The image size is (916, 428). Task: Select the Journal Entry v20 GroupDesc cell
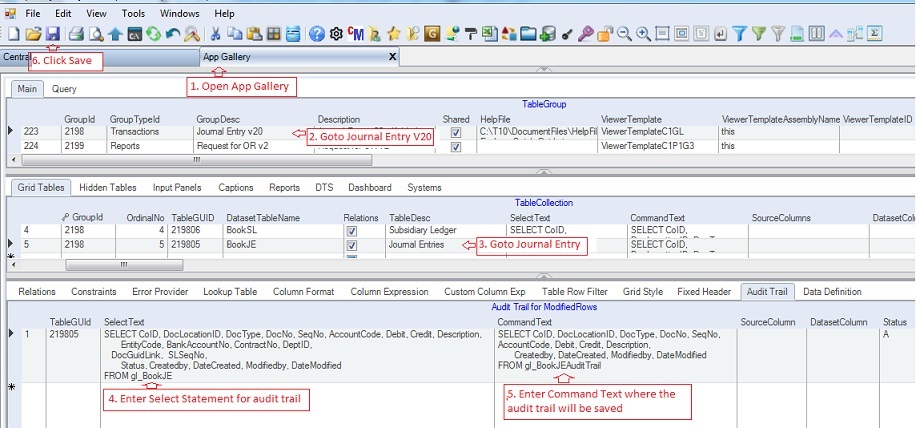(x=254, y=133)
